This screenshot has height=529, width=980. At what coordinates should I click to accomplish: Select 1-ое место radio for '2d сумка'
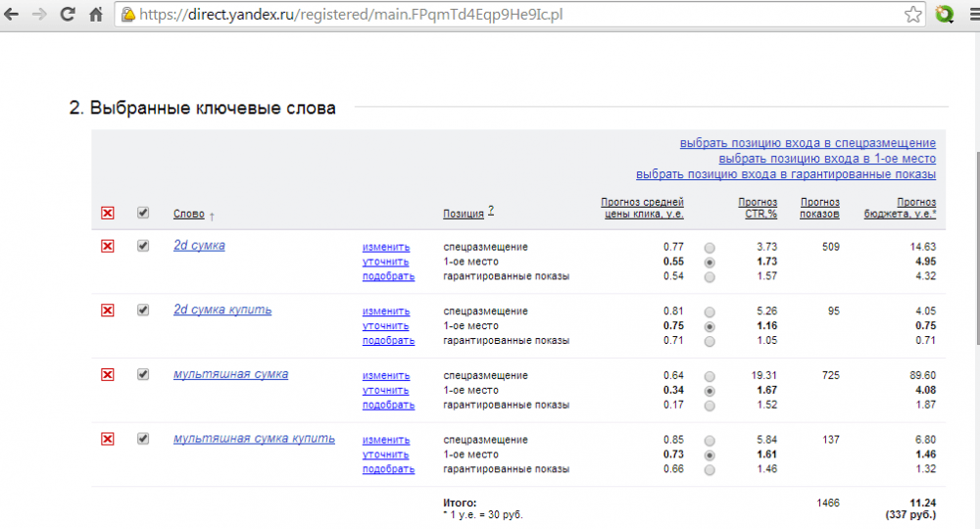pyautogui.click(x=710, y=263)
